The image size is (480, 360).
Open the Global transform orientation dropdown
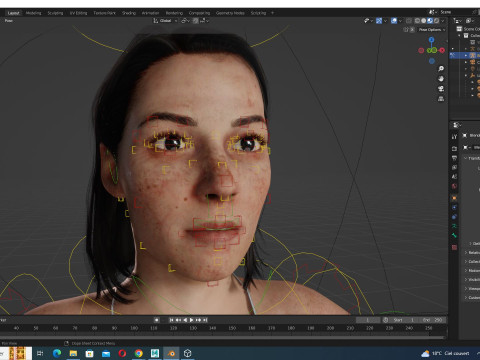click(166, 21)
